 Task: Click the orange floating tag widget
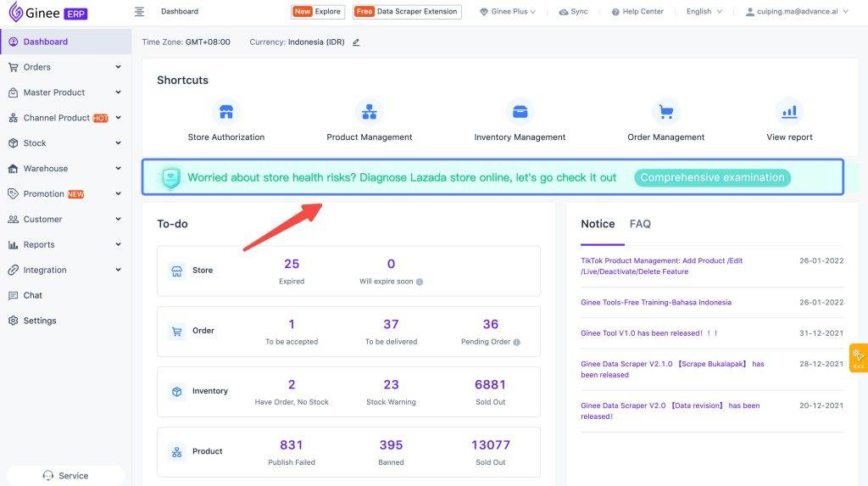coord(859,358)
